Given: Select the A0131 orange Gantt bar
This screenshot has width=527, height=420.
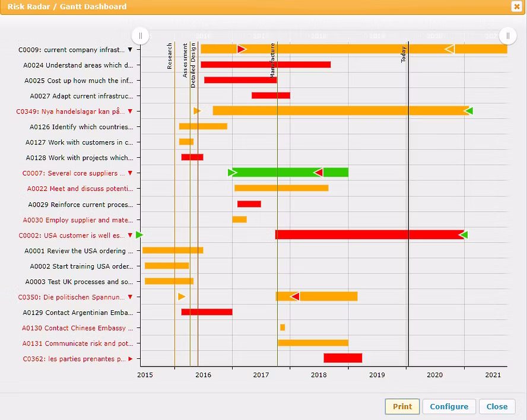Looking at the screenshot, I should coord(313,343).
